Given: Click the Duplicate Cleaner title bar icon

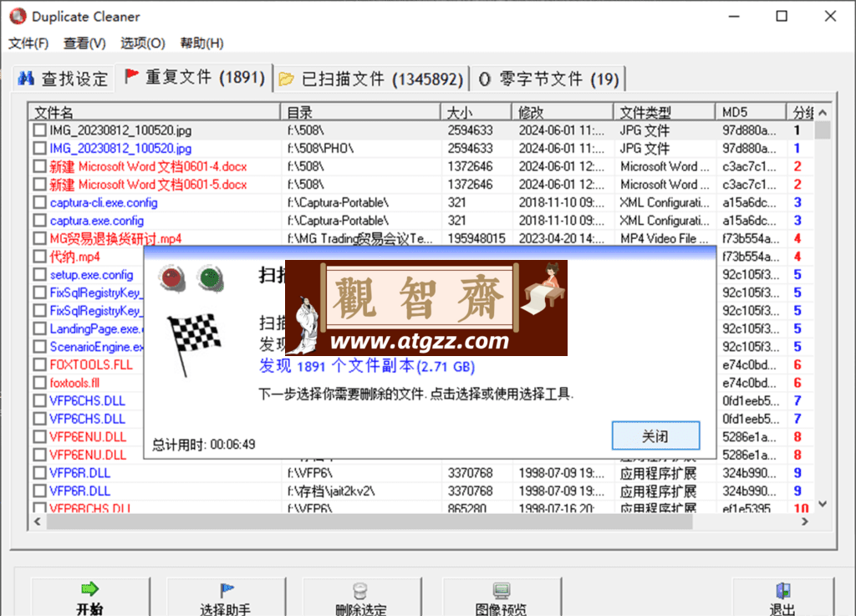Looking at the screenshot, I should (18, 17).
